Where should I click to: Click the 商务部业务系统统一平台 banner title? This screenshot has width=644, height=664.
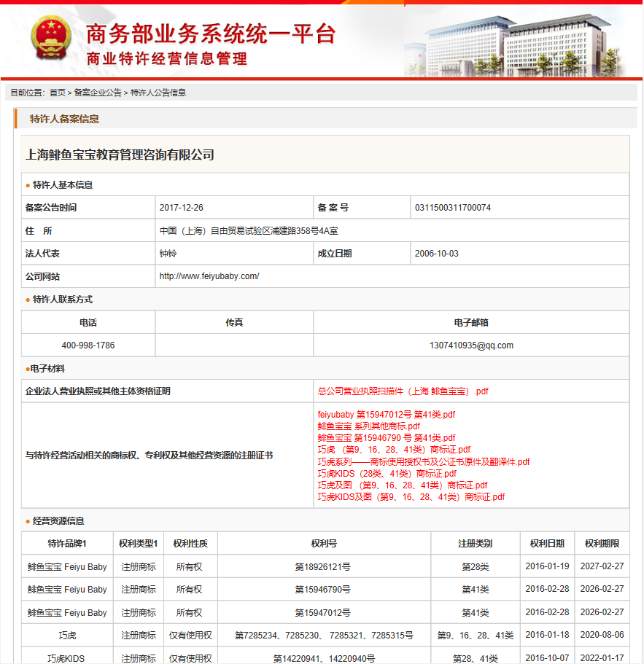211,34
